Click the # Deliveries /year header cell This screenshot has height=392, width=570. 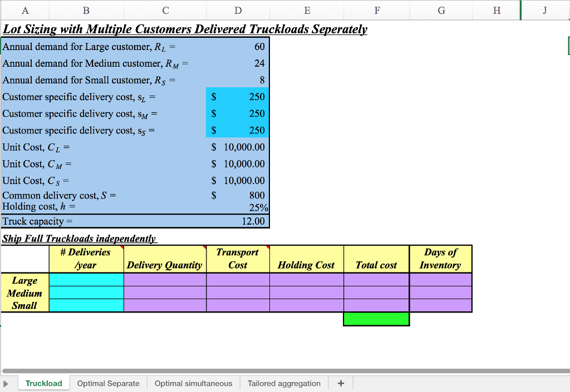pos(86,259)
